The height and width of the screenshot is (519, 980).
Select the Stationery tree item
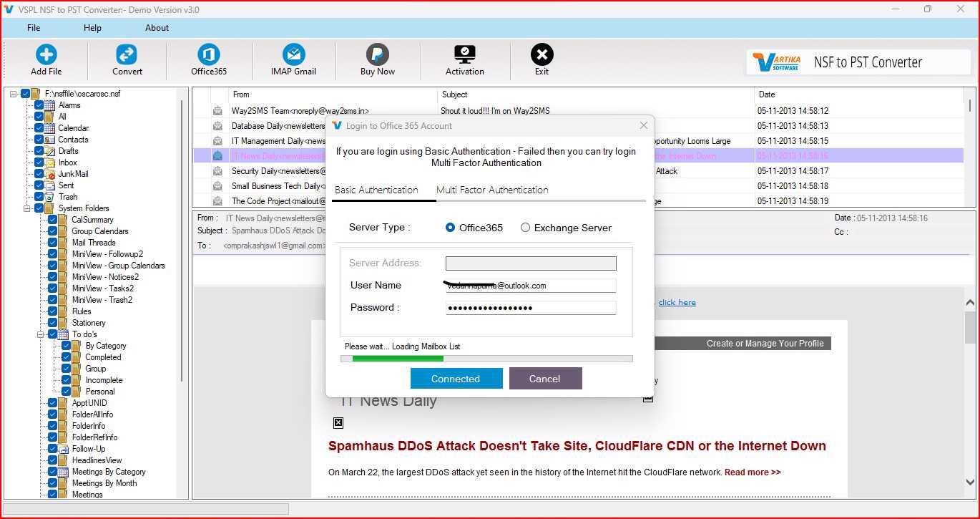pyautogui.click(x=89, y=323)
